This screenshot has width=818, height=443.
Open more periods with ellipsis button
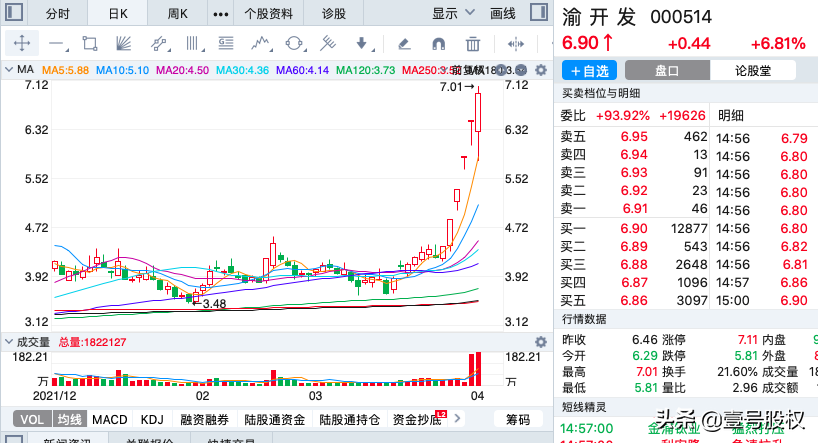pos(220,14)
